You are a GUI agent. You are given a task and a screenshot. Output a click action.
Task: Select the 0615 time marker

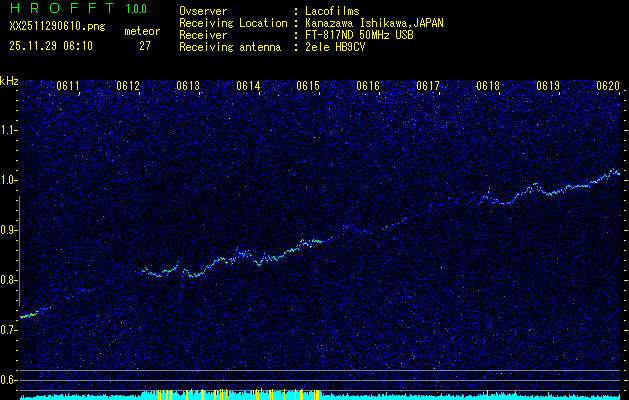pyautogui.click(x=308, y=87)
